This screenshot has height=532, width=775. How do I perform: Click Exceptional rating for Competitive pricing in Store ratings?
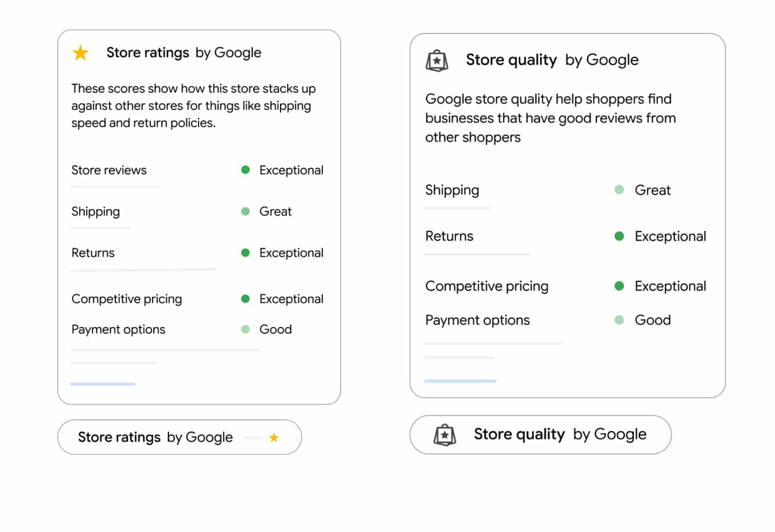[291, 299]
